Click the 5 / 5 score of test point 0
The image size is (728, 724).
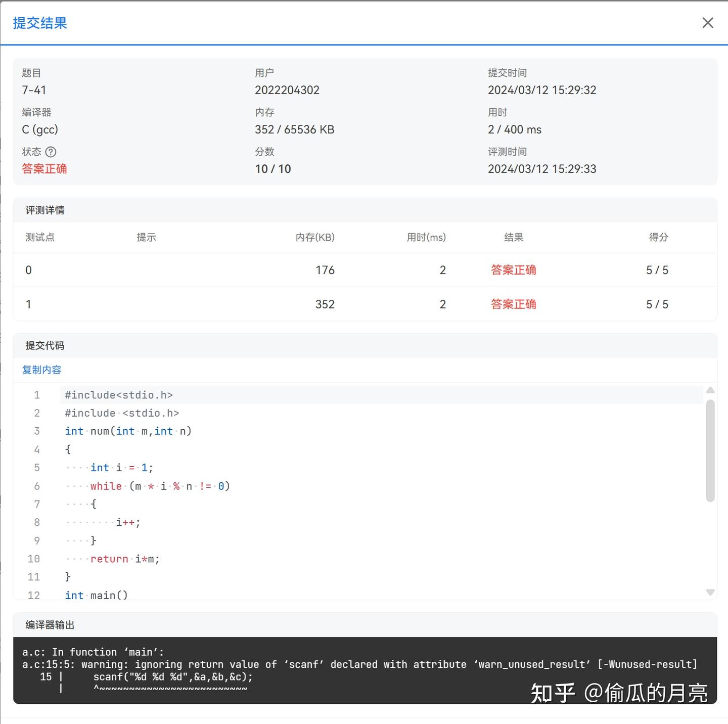(657, 270)
